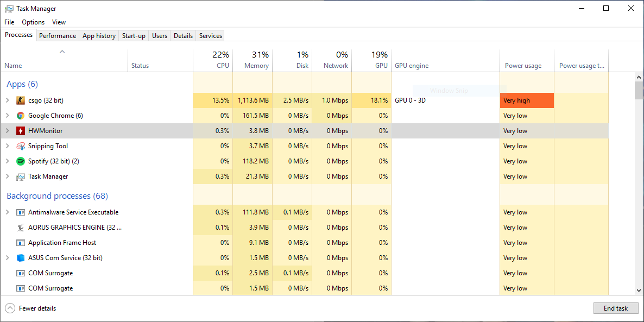This screenshot has height=322, width=644.
Task: Sort by the CPU column header
Action: [x=213, y=60]
